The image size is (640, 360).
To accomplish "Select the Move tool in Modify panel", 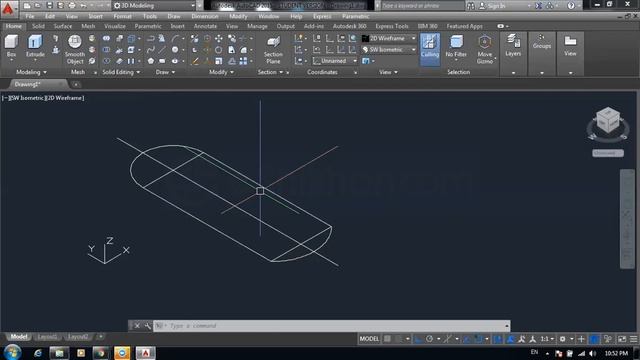I will point(219,38).
